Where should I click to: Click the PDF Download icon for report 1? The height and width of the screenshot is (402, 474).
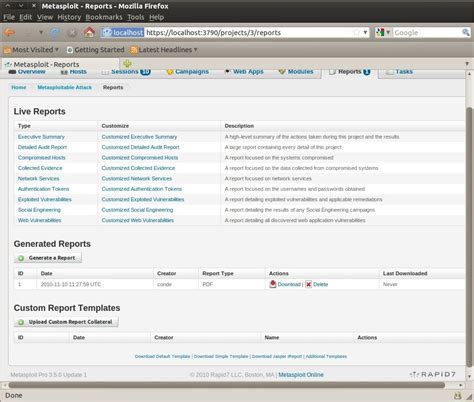(273, 284)
